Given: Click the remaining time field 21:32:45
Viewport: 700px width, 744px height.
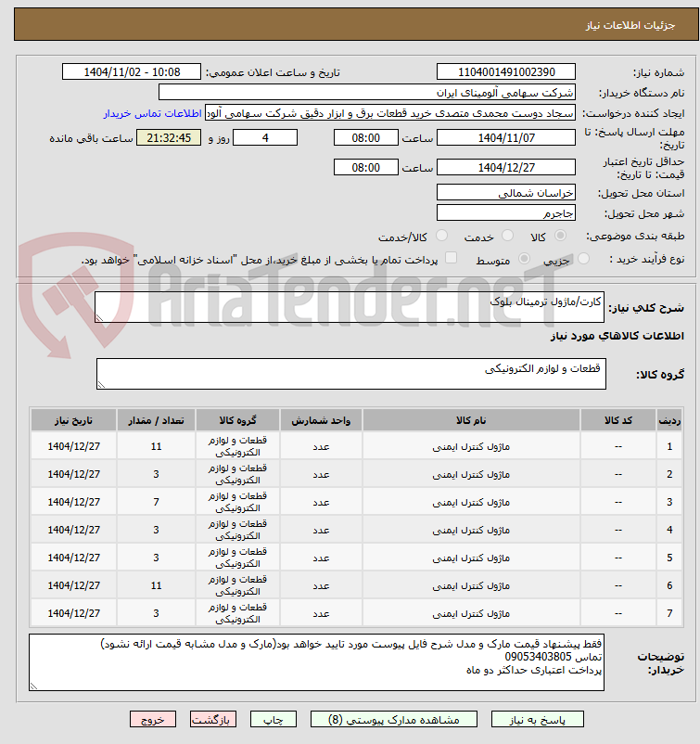Looking at the screenshot, I should point(169,138).
